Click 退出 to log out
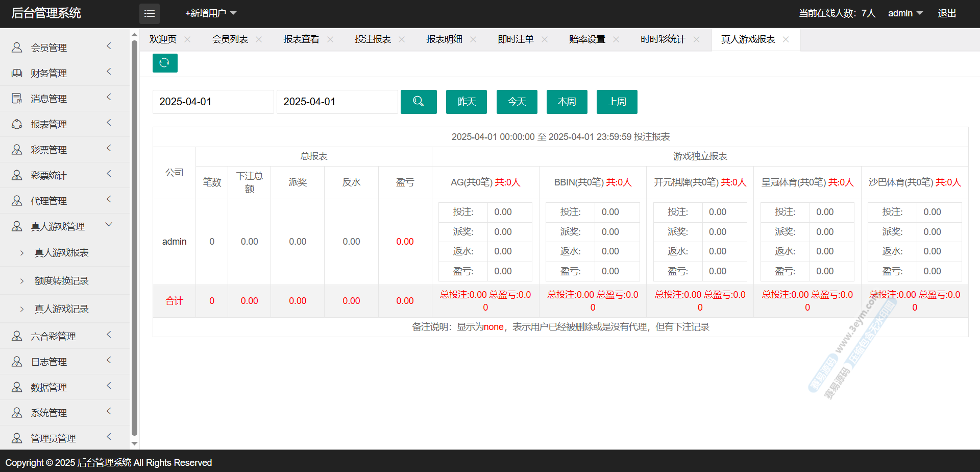The height and width of the screenshot is (472, 980). [x=947, y=13]
